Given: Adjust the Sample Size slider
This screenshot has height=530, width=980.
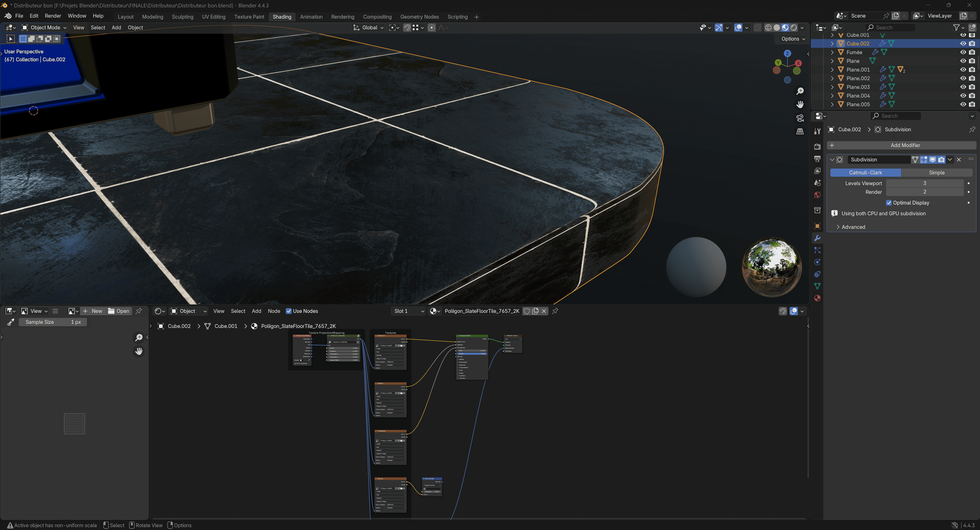Looking at the screenshot, I should point(53,322).
